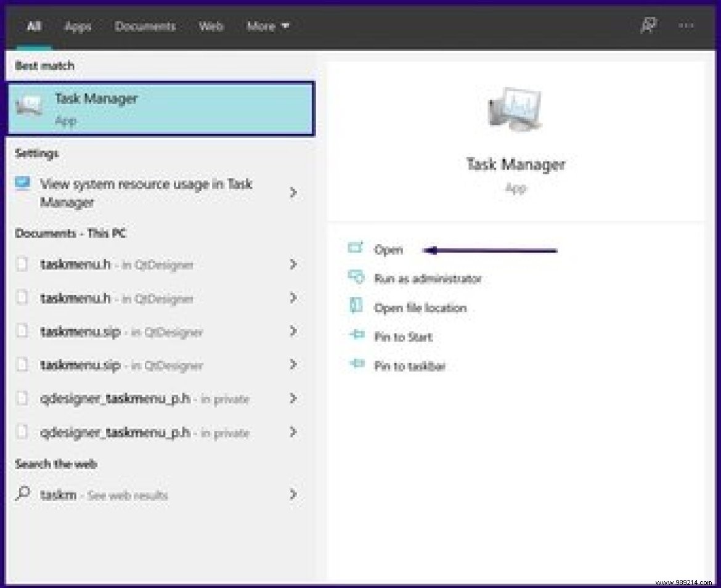Open the three-dot options menu
Screen dimensions: 721x588
click(686, 25)
